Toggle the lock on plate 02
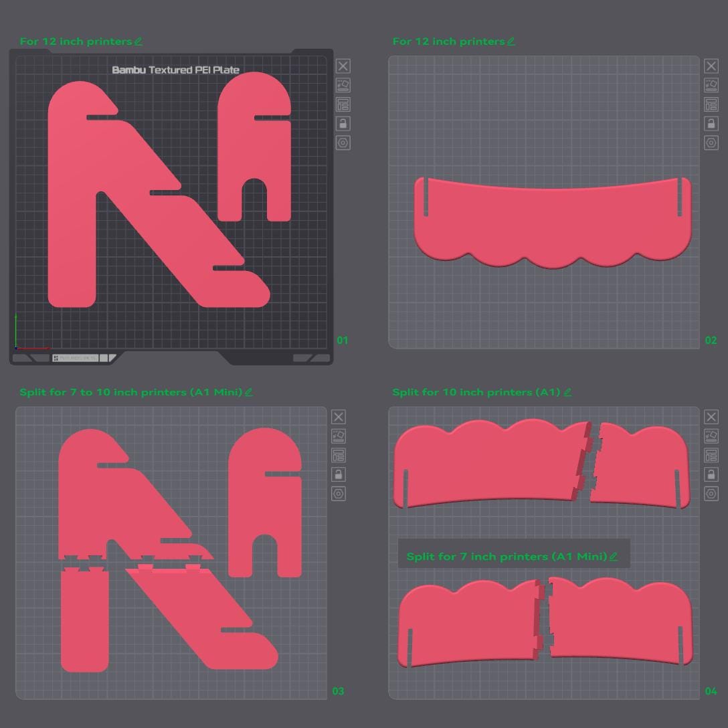The height and width of the screenshot is (728, 728). point(711,124)
